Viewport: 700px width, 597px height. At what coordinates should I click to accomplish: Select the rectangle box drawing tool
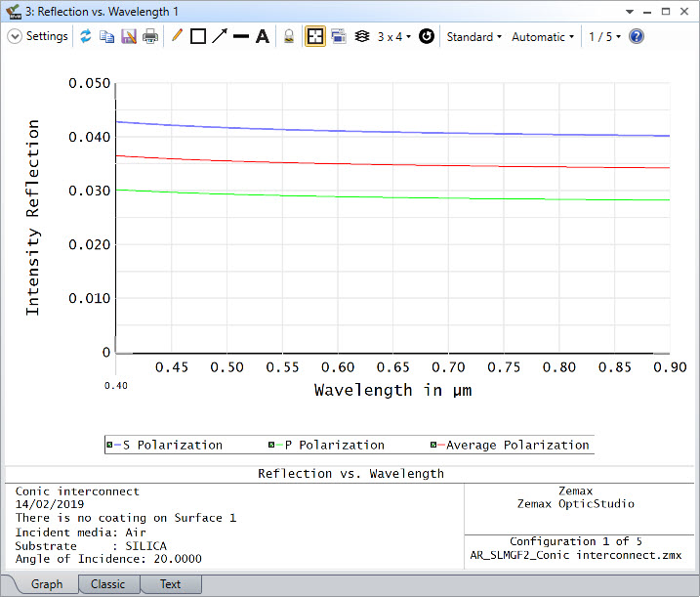tap(198, 37)
